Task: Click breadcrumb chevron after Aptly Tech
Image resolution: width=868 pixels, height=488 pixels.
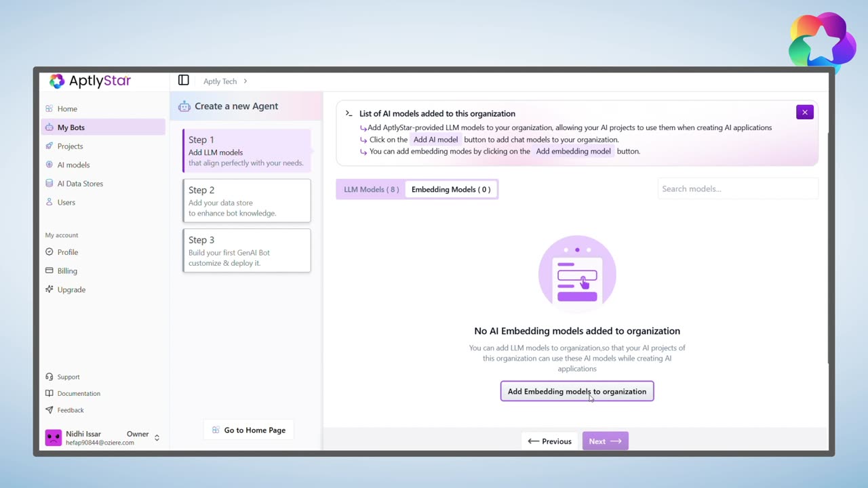Action: tap(245, 81)
